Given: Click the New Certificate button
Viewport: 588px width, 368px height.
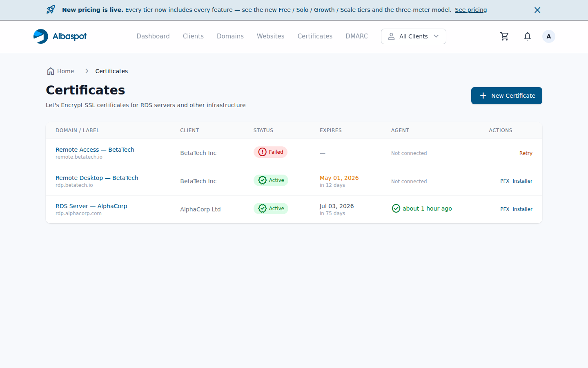Looking at the screenshot, I should (506, 96).
